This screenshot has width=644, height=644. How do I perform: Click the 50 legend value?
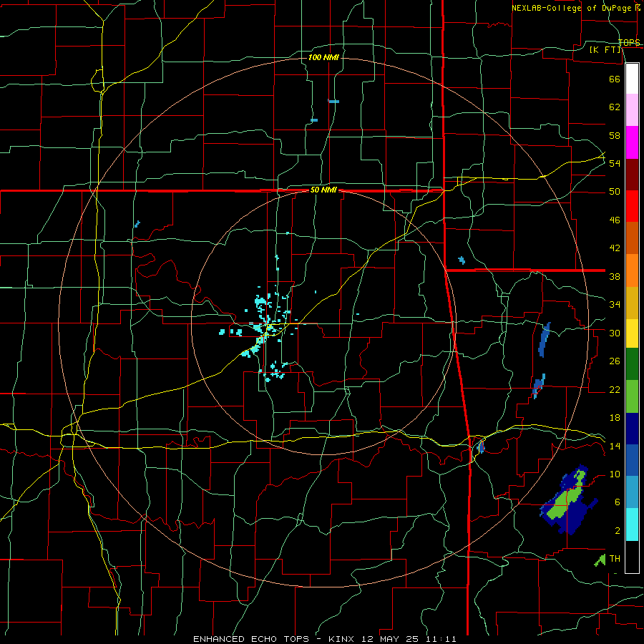click(x=615, y=191)
